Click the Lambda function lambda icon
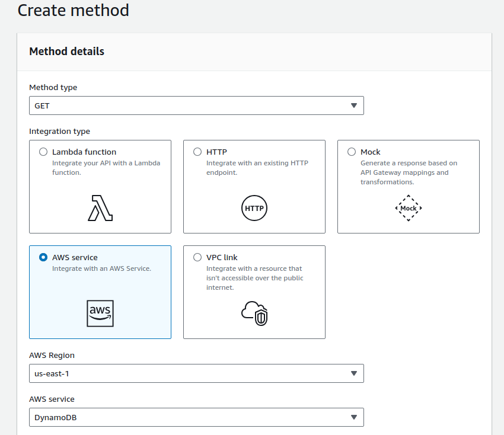This screenshot has width=504, height=435. pyautogui.click(x=100, y=207)
